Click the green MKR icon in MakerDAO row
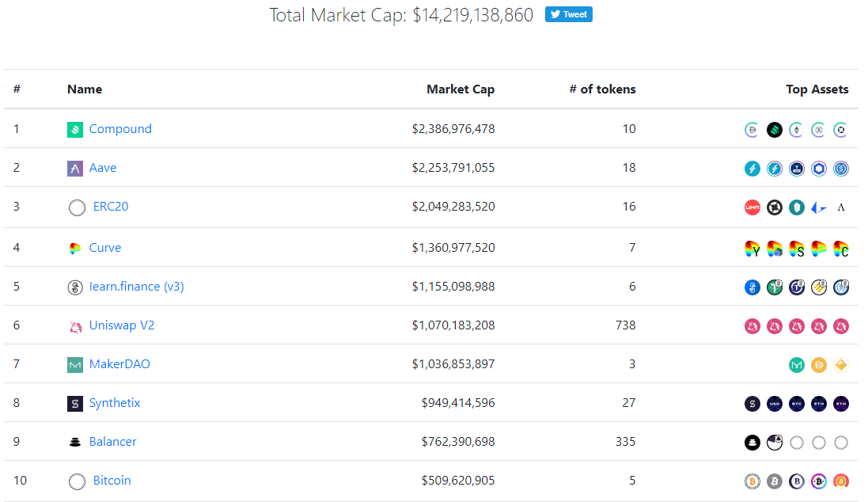The height and width of the screenshot is (502, 868). tap(797, 365)
